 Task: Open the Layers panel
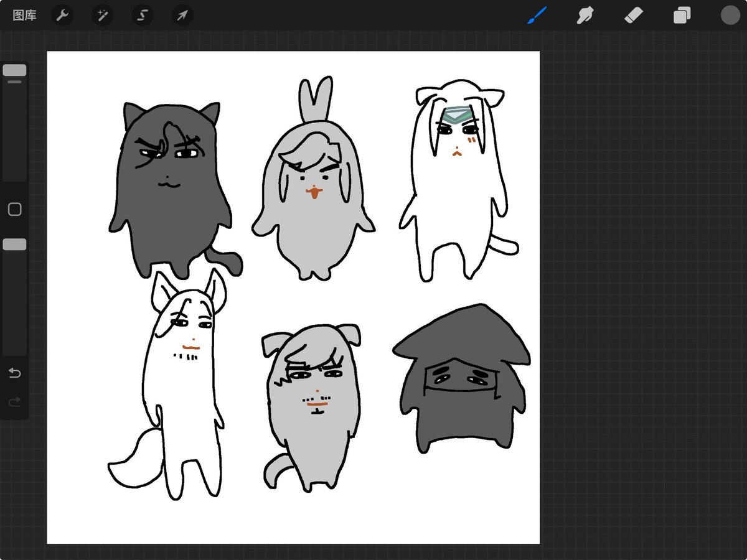[682, 15]
